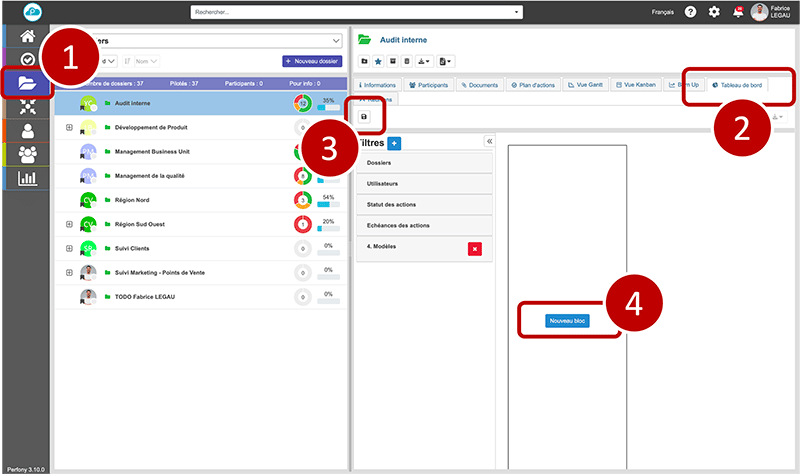
Task: Open the Home icon in the sidebar
Action: 27,37
